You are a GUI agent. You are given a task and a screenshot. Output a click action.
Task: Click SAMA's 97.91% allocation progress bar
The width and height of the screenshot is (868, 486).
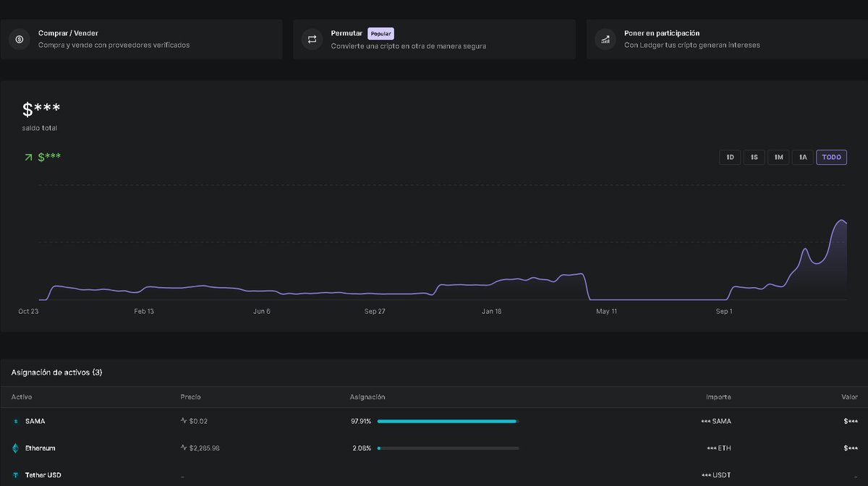point(448,421)
